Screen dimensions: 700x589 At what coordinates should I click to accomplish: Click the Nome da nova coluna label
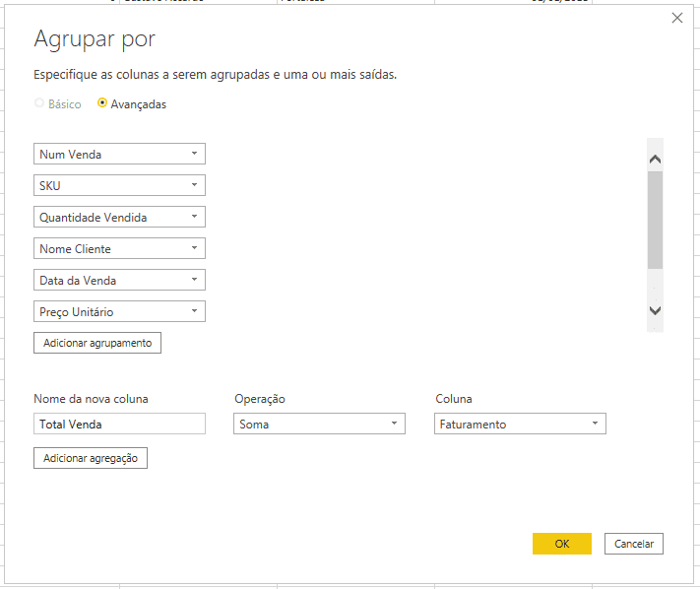click(92, 399)
